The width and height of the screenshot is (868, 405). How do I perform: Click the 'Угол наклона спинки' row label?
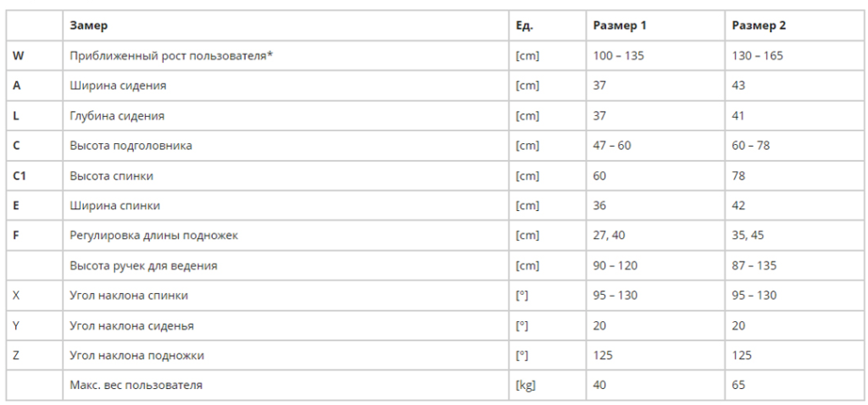[129, 295]
